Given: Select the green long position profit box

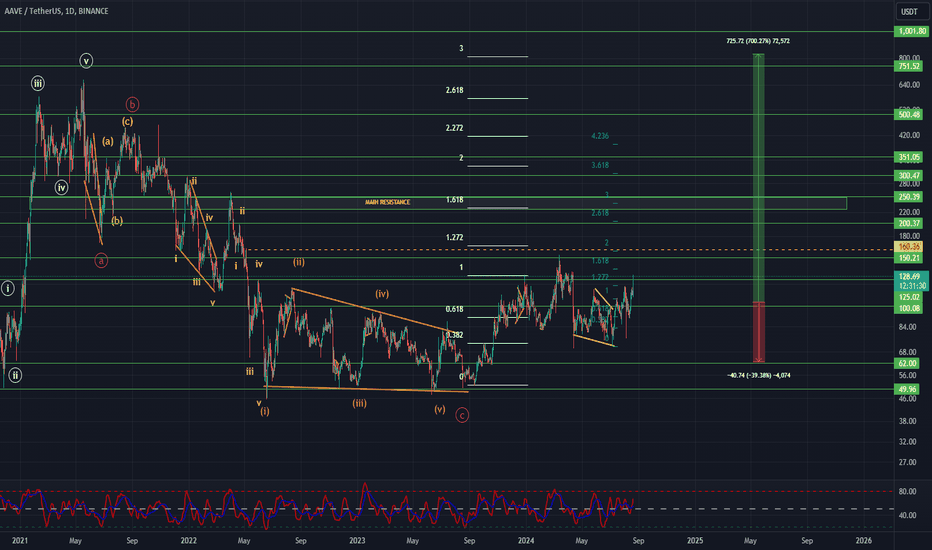Looking at the screenshot, I should pyautogui.click(x=759, y=178).
